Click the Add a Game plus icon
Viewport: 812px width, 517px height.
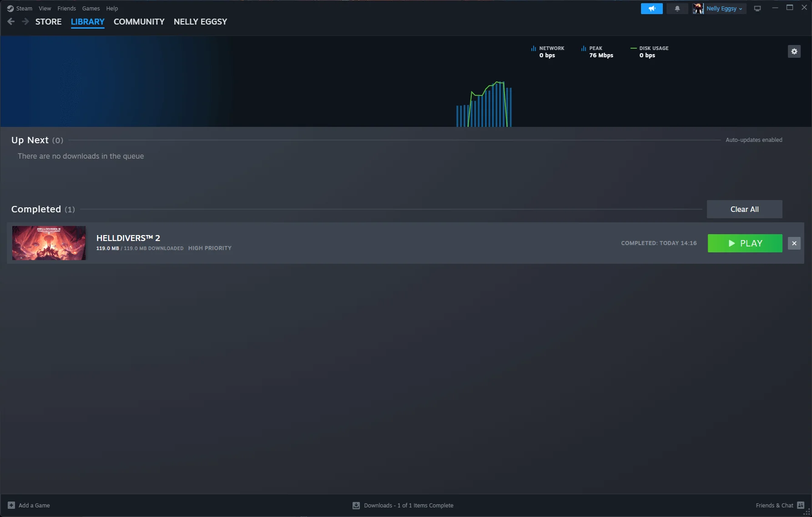(x=11, y=505)
